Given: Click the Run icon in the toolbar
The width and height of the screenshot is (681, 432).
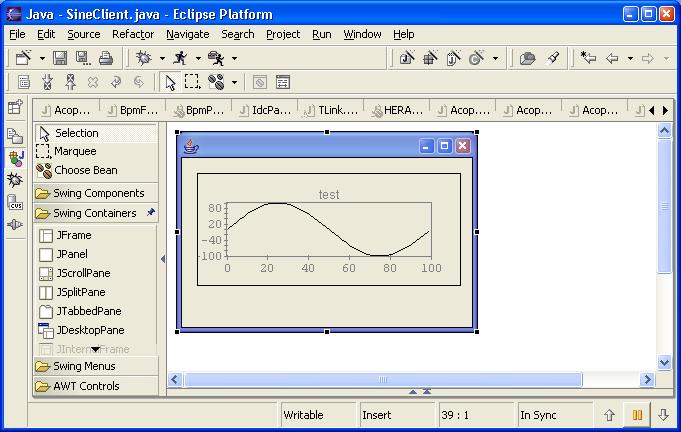Looking at the screenshot, I should (x=180, y=58).
